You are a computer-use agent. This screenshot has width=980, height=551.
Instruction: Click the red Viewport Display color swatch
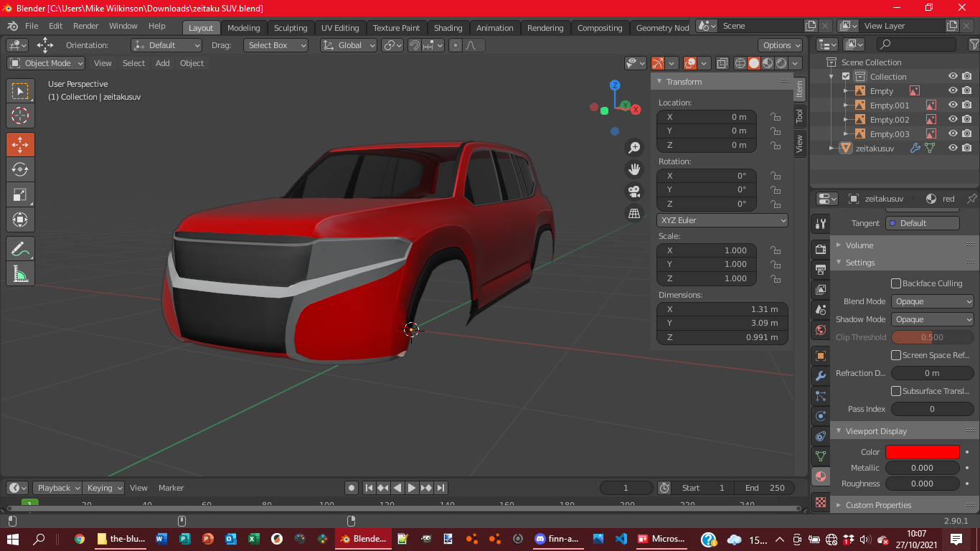(x=922, y=452)
